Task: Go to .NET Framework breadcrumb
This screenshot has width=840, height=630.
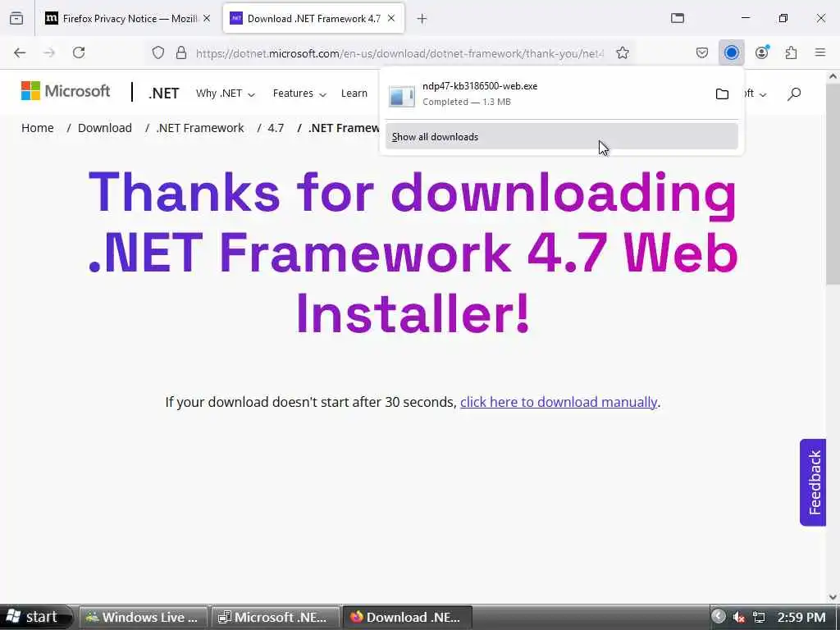Action: click(200, 128)
